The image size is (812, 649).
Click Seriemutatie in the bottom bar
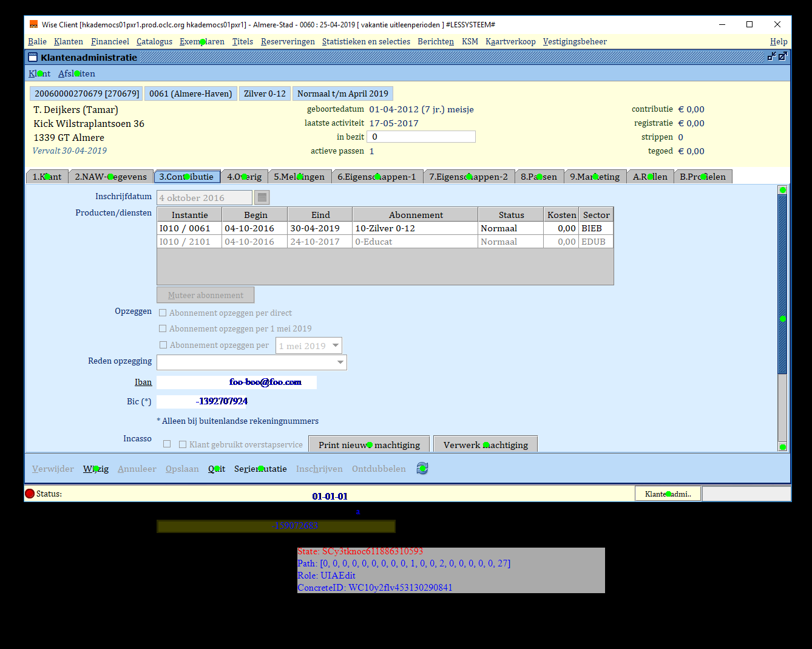[x=260, y=469]
